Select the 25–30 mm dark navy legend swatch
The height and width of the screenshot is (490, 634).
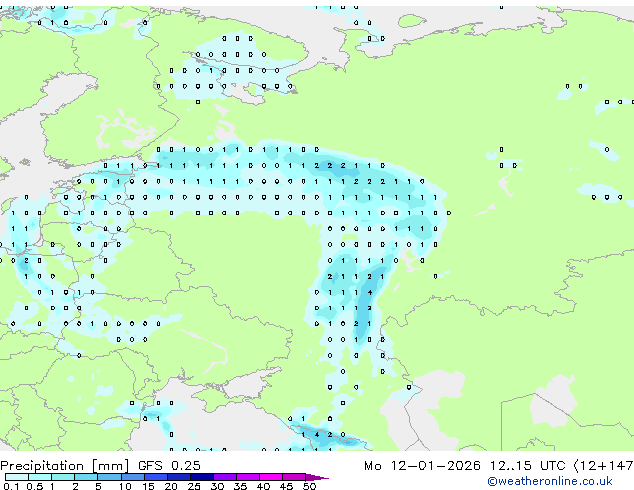pos(202,477)
